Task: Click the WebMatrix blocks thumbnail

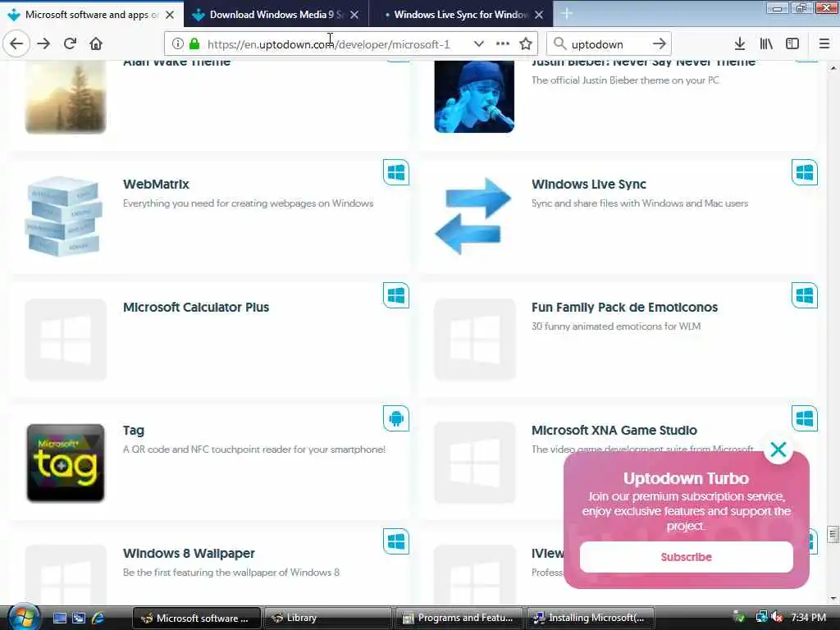Action: [65, 216]
